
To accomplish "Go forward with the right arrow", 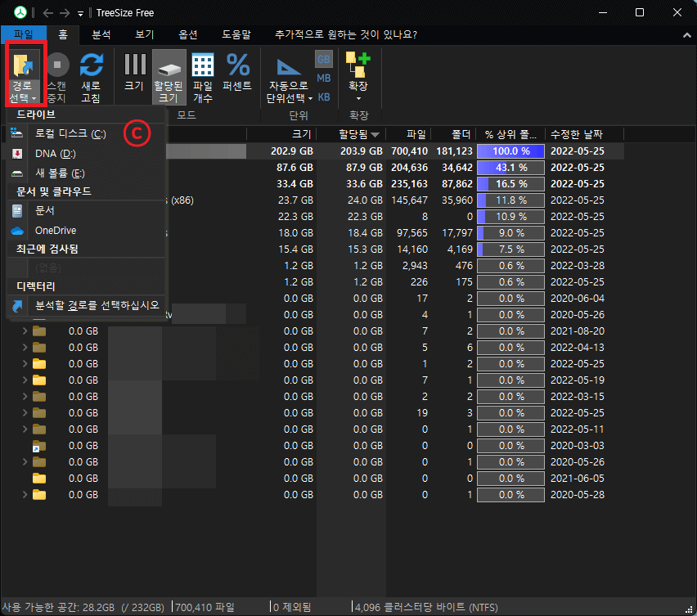I will 65,13.
